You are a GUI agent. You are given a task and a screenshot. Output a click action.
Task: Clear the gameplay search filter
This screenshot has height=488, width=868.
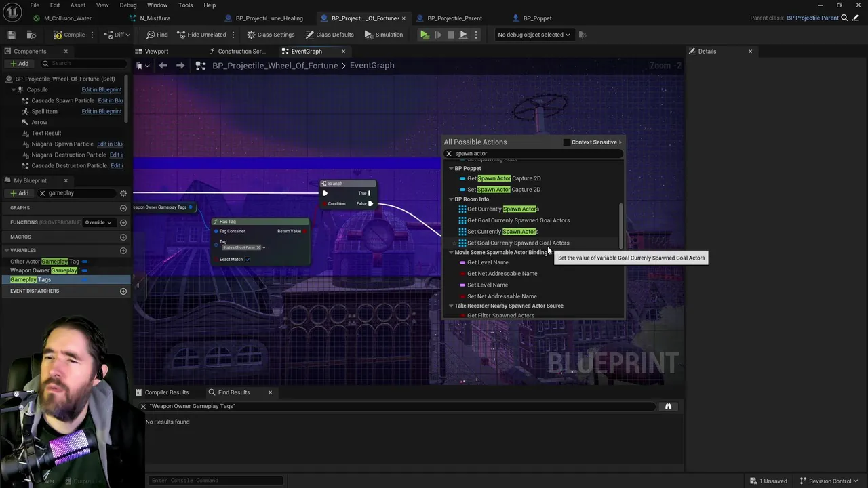click(42, 193)
